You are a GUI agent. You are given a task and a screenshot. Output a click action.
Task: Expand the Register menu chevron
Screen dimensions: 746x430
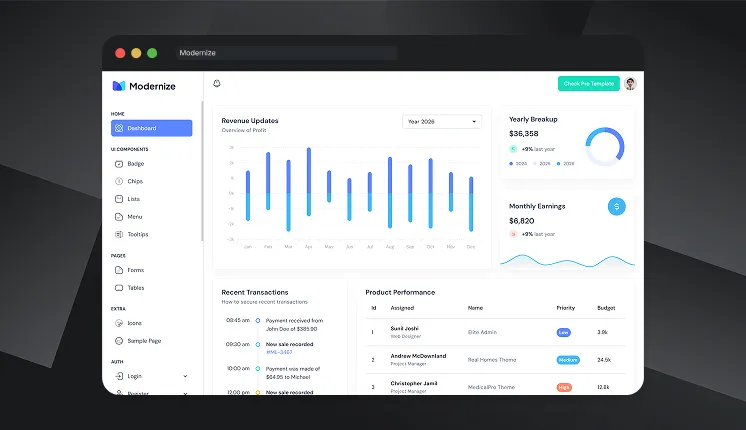click(185, 393)
